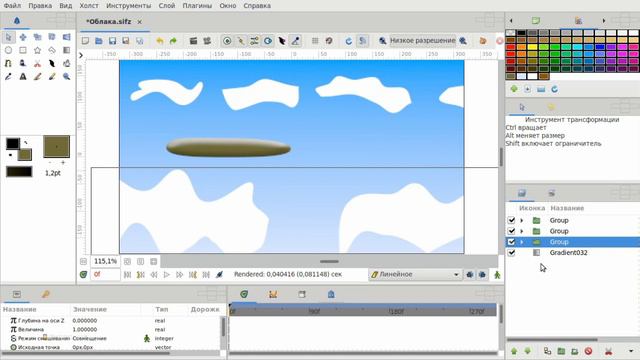
Task: Click the play animation button
Action: [167, 275]
